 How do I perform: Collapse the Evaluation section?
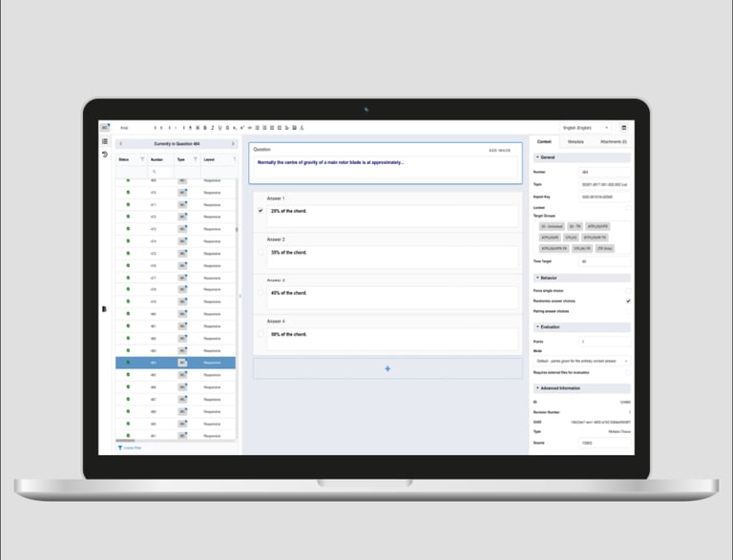pyautogui.click(x=582, y=326)
